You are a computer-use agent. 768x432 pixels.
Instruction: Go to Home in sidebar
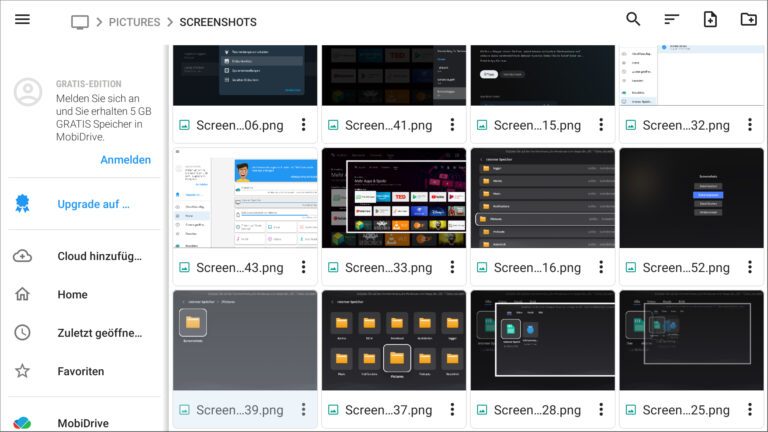tap(72, 294)
